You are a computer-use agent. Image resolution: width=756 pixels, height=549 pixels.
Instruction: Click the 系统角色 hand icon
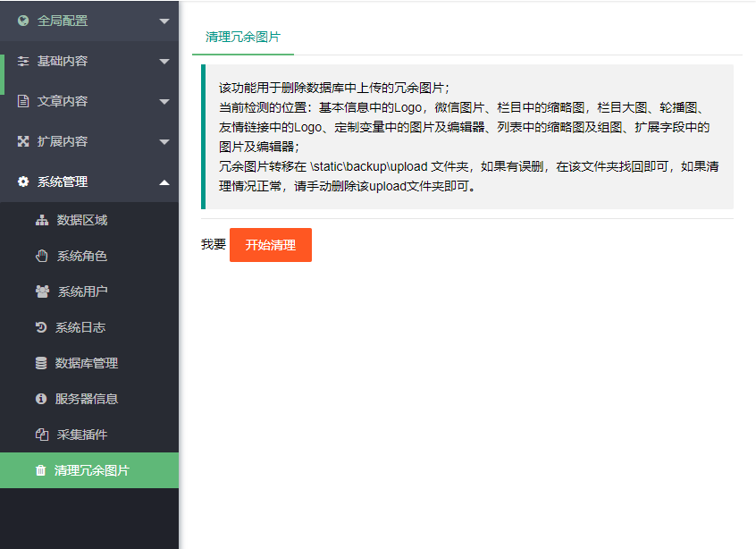[42, 257]
